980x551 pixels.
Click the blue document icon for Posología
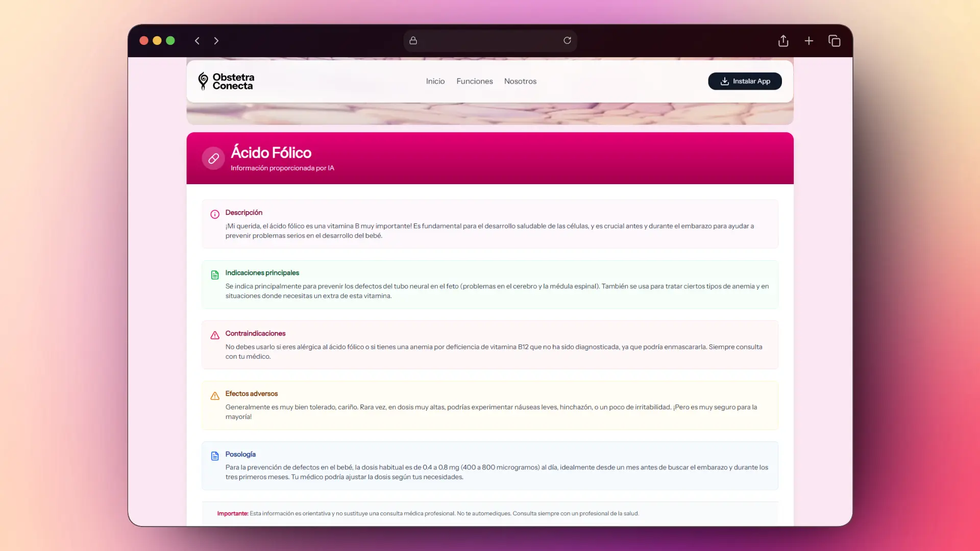(x=215, y=456)
